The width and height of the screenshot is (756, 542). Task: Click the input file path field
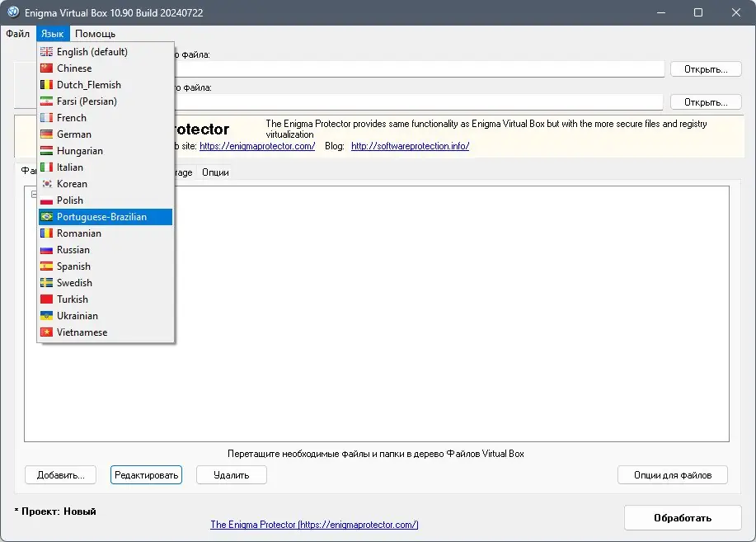click(x=419, y=69)
